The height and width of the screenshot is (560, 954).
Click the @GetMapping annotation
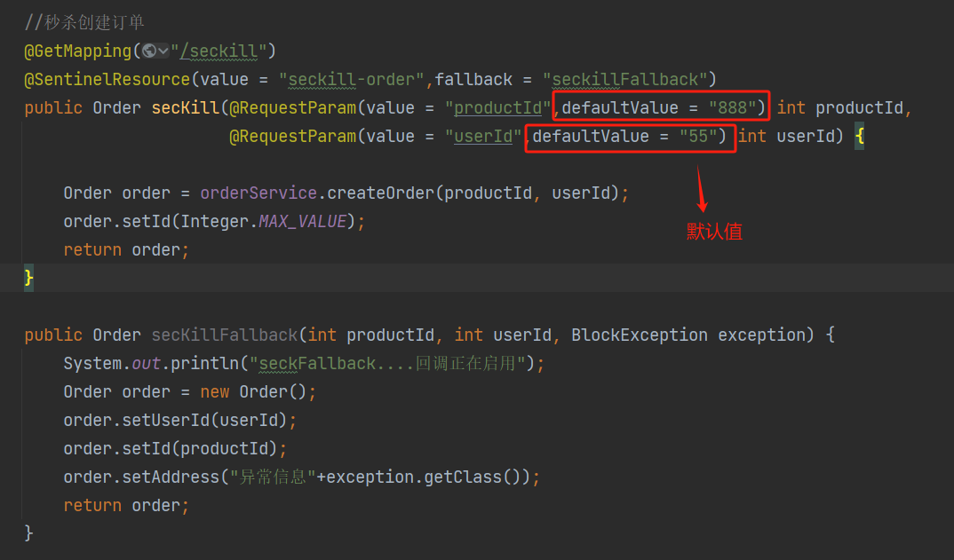pos(78,51)
